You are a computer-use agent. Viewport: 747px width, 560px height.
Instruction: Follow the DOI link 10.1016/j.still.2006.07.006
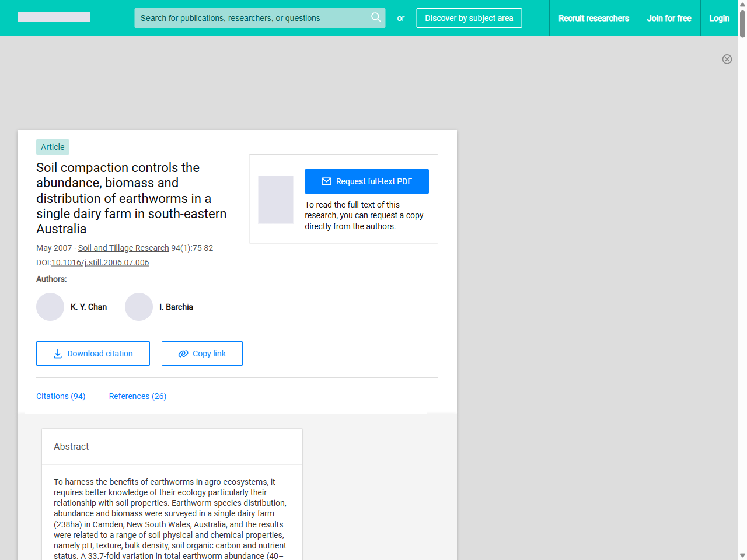tap(100, 262)
